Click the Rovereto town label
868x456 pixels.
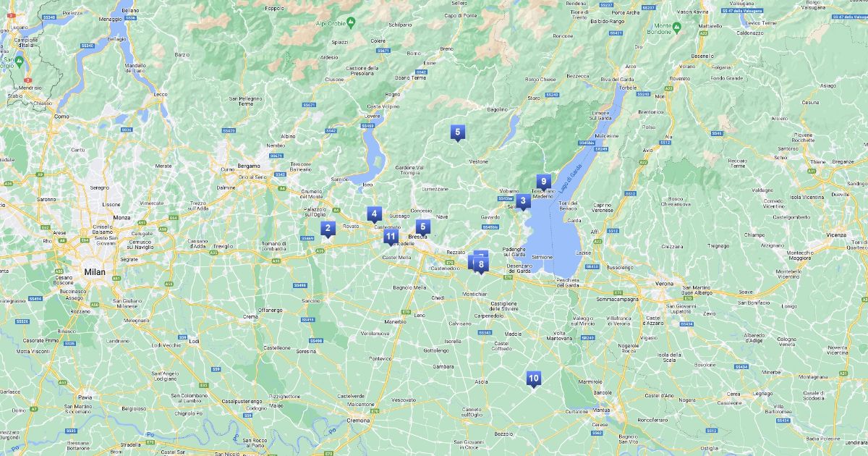tap(679, 78)
